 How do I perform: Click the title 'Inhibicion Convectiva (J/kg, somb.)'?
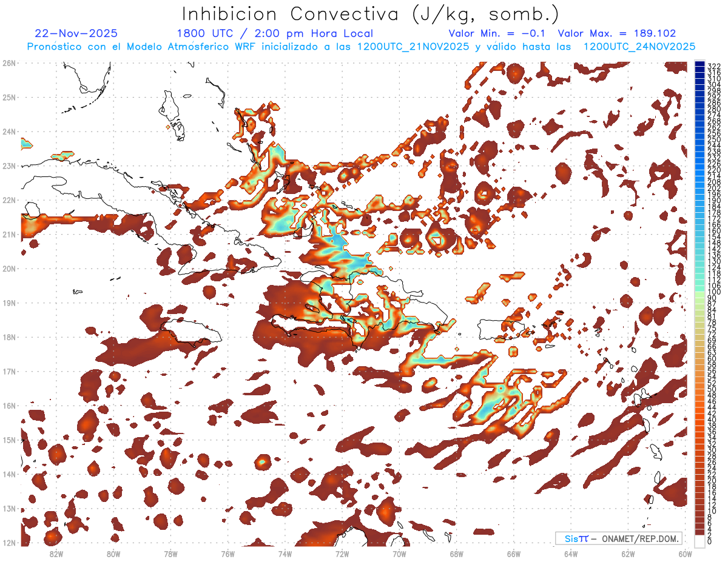(x=371, y=14)
